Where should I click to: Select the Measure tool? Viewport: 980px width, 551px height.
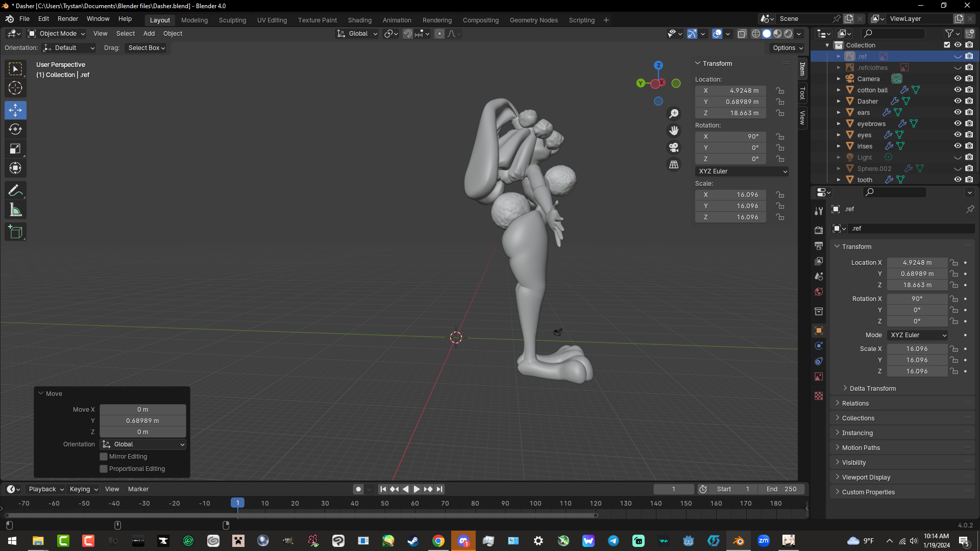click(x=15, y=210)
